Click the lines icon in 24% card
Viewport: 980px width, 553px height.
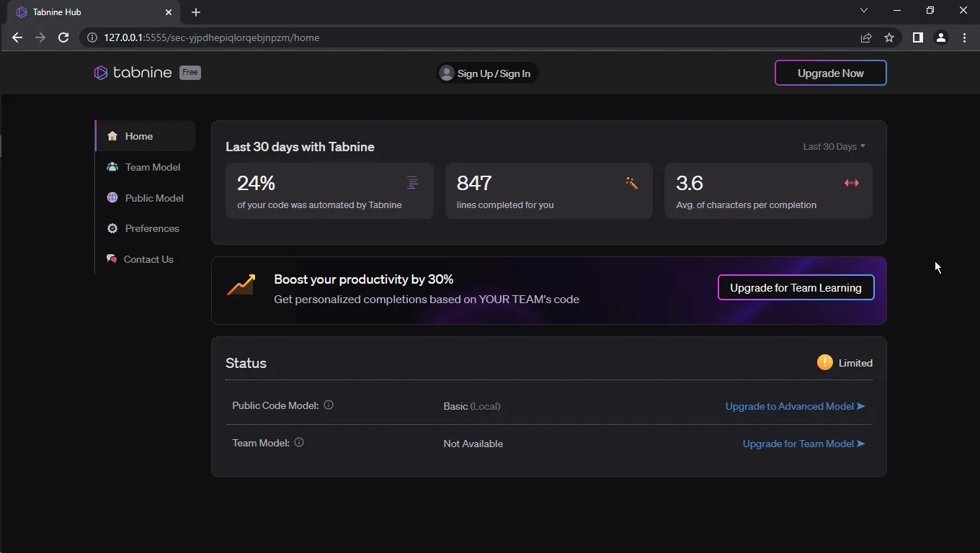click(412, 183)
